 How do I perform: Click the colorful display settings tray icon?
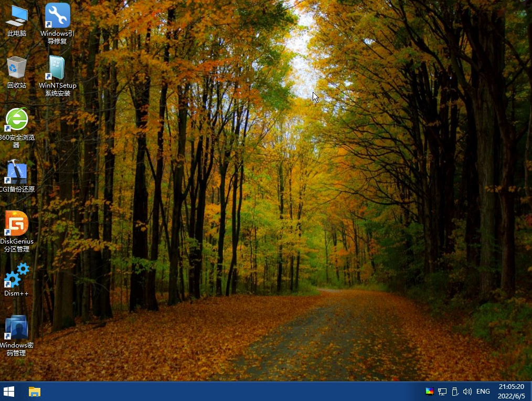tap(429, 392)
